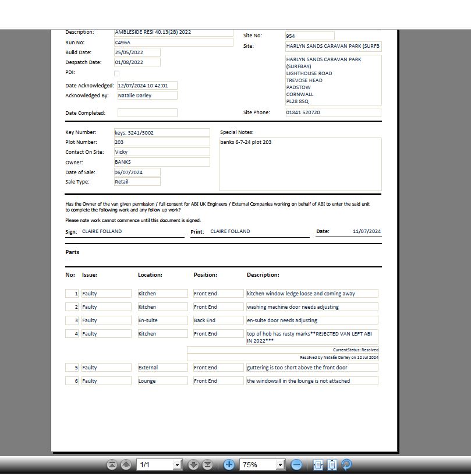Click Contact On Site value Vicky

click(x=162, y=152)
